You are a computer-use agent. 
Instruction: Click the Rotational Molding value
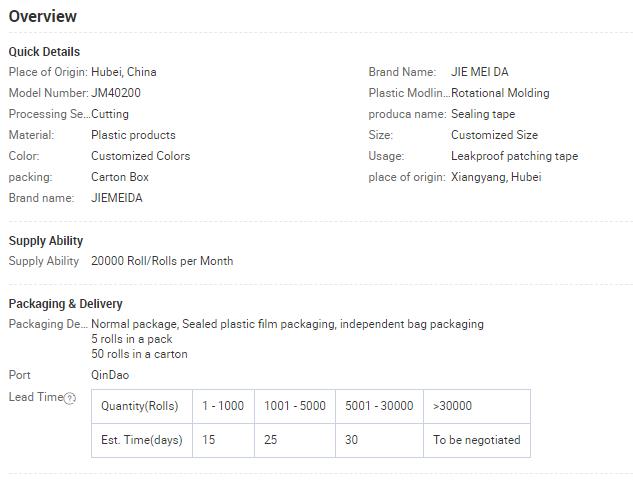coord(500,93)
